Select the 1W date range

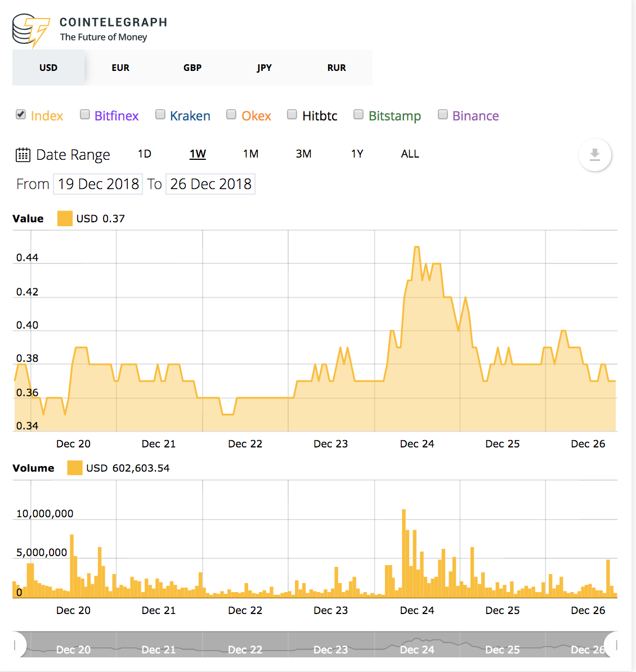coord(198,154)
